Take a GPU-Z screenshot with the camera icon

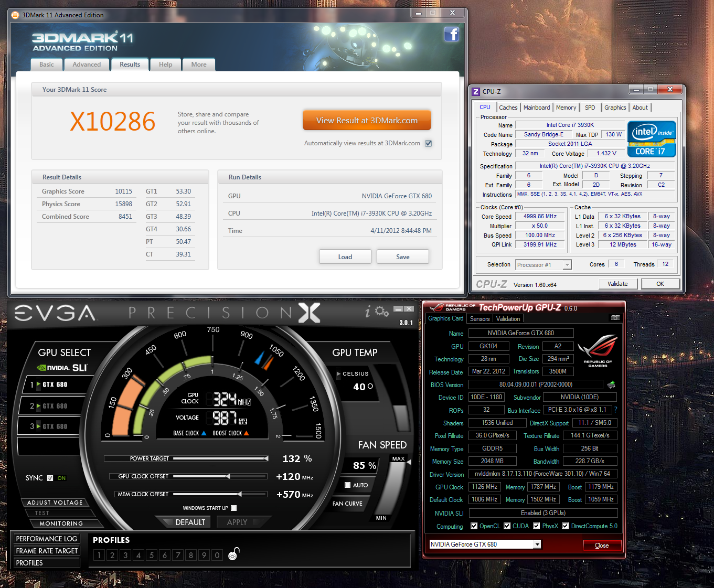(615, 318)
